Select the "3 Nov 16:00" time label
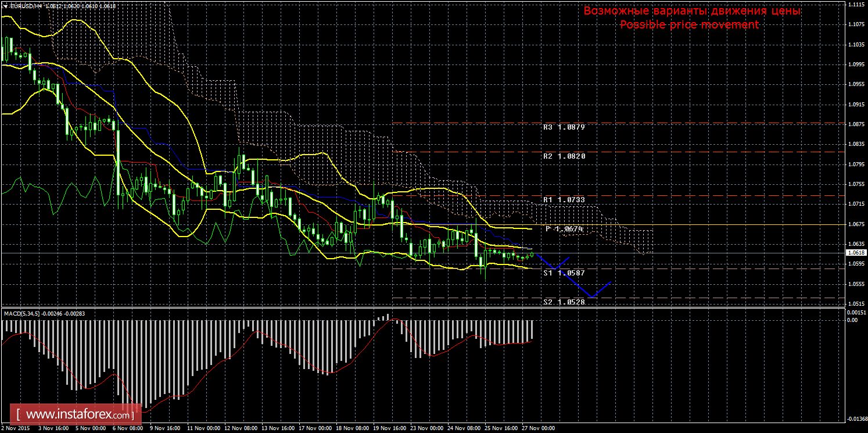This screenshot has height=433, width=868. coord(52,428)
